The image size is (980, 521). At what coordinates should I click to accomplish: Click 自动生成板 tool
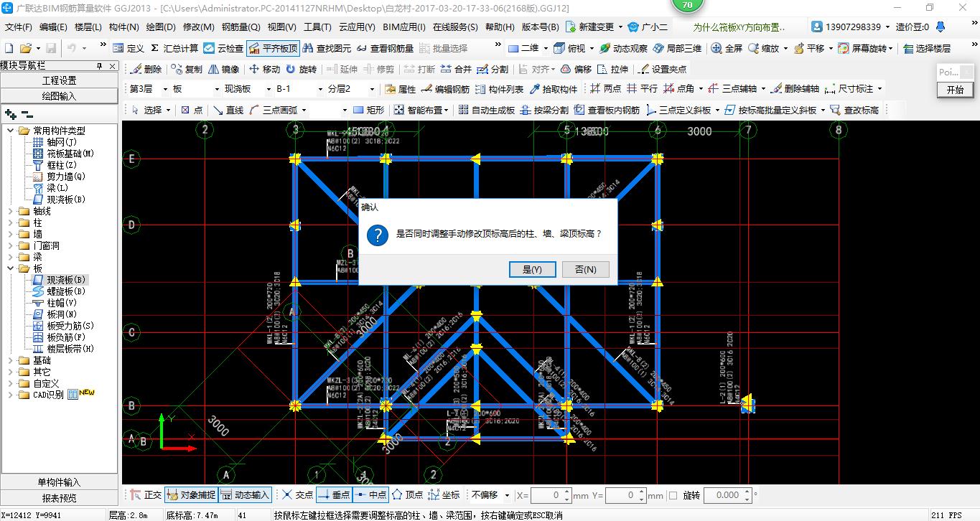click(x=486, y=110)
